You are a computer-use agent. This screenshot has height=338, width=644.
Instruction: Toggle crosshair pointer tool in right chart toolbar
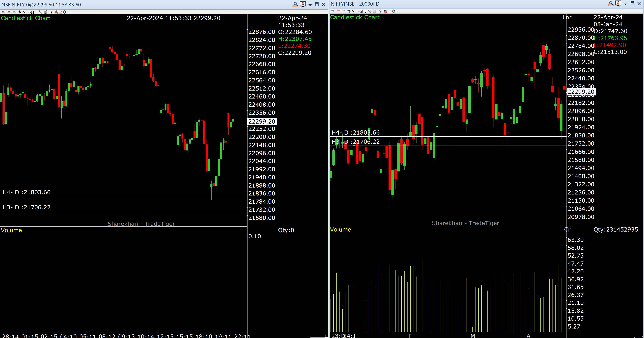(349, 11)
